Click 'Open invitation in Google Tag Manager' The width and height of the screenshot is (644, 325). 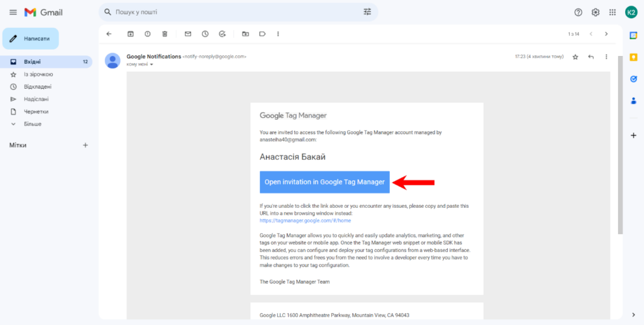325,182
